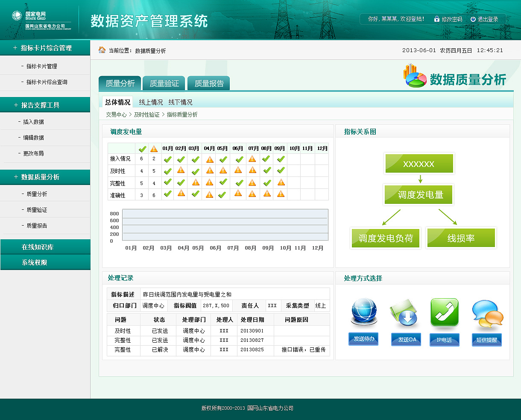Toggle the 准确性 09月 warning status
This screenshot has width=521, height=420.
tap(280, 194)
